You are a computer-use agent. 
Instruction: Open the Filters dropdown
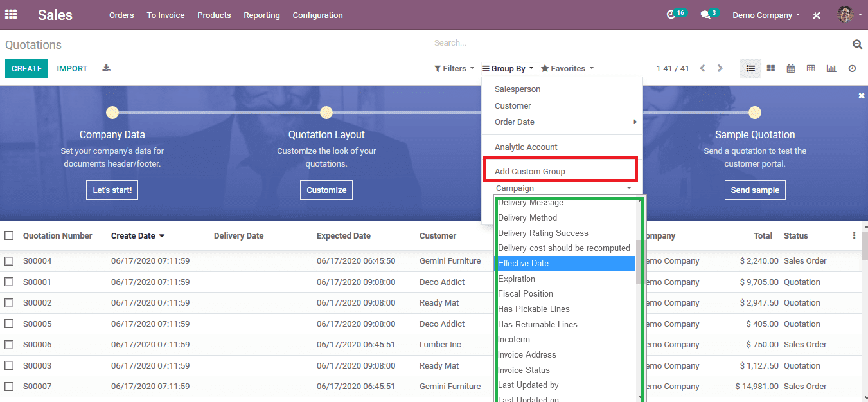click(454, 68)
